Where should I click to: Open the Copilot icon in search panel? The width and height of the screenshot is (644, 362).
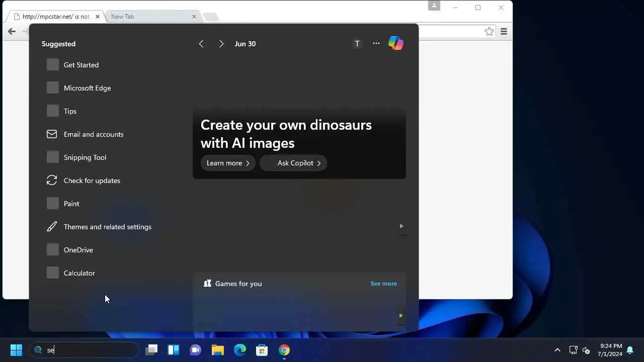tap(396, 43)
